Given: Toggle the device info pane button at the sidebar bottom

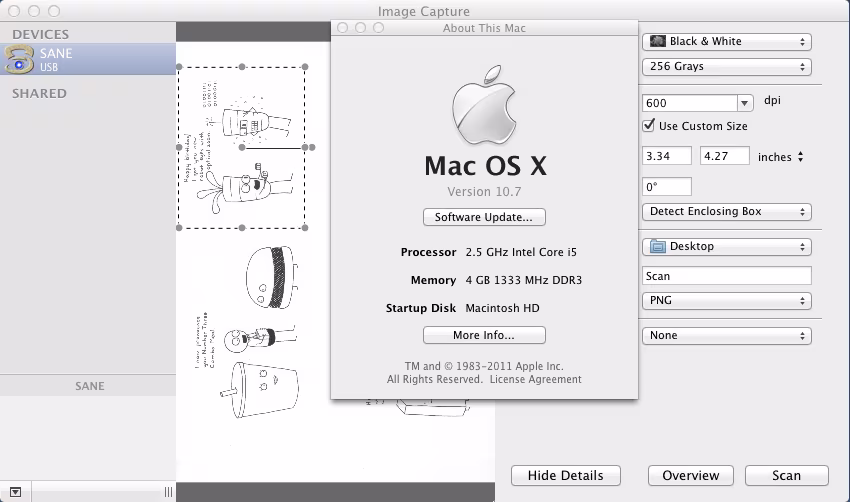Looking at the screenshot, I should (x=16, y=492).
